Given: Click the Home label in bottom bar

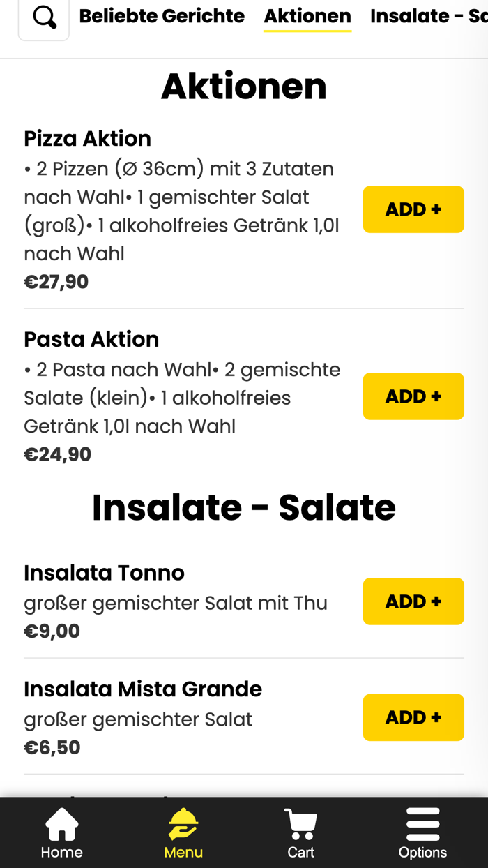Looking at the screenshot, I should (x=61, y=853).
